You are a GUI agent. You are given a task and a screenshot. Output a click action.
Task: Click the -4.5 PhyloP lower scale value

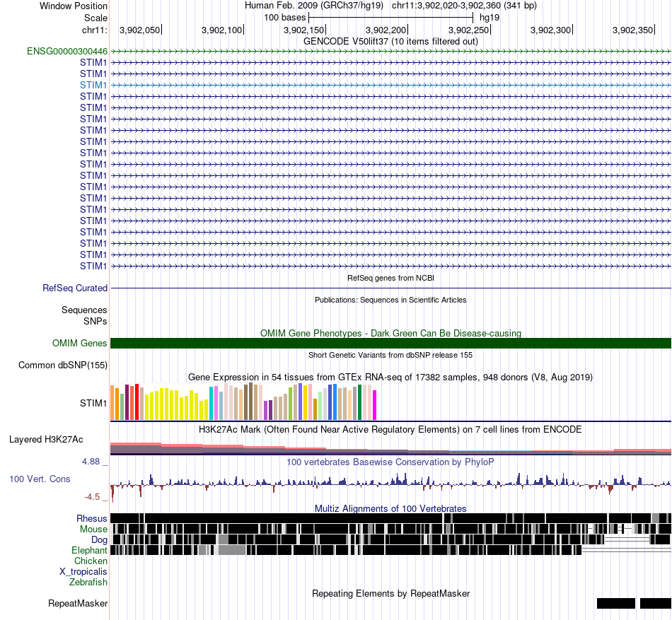click(x=92, y=497)
